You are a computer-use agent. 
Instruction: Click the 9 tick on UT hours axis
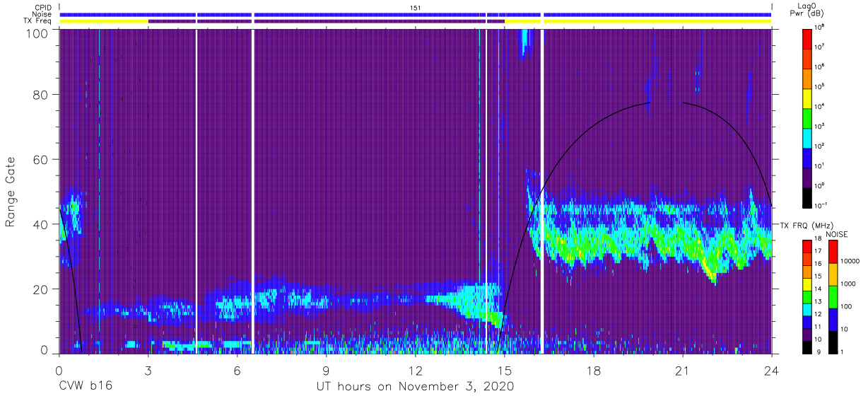point(326,369)
